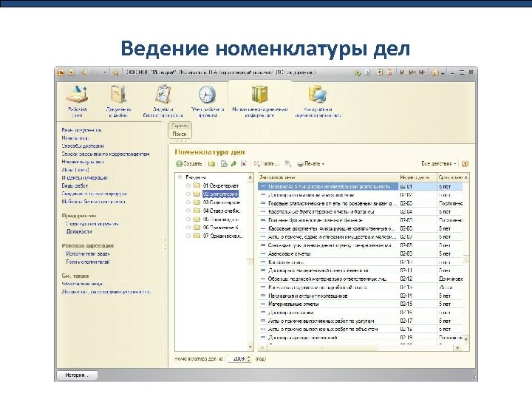
Task: Open the Виды работ sidebar link
Action: [75, 186]
